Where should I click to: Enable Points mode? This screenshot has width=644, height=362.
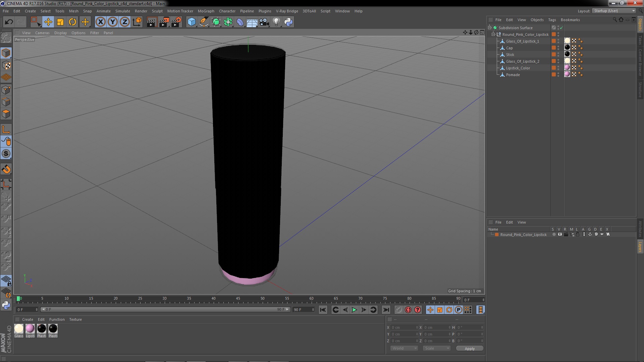pyautogui.click(x=6, y=90)
